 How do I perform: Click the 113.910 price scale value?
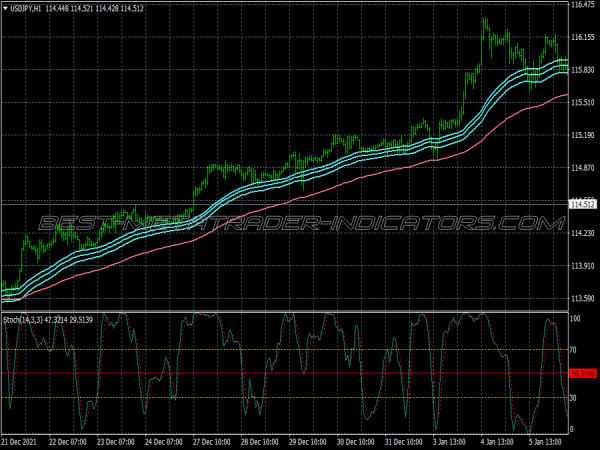point(582,266)
